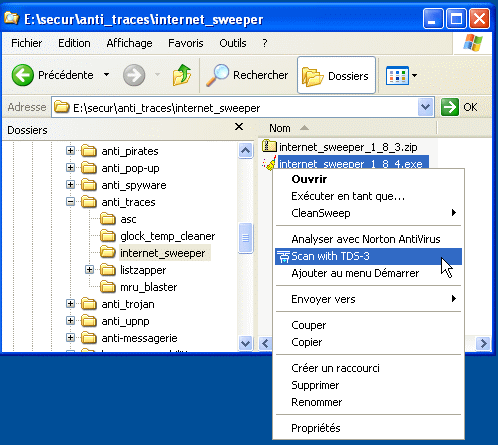Open Précédente history dropdown arrow
Screen dimensions: 498x445
[107, 75]
